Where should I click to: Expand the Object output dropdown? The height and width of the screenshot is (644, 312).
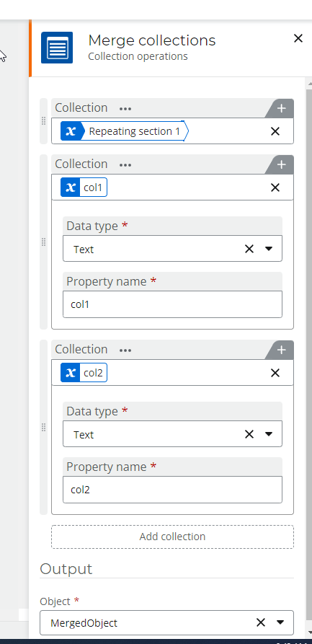pyautogui.click(x=280, y=622)
